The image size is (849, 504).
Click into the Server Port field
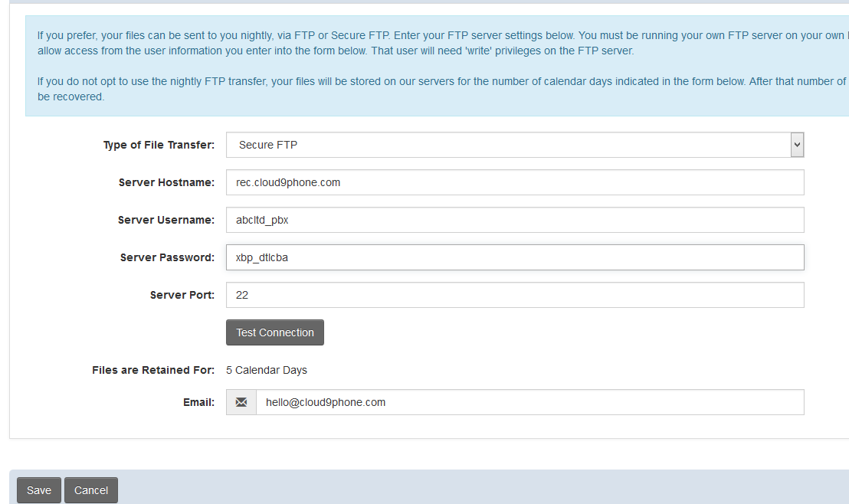click(515, 295)
